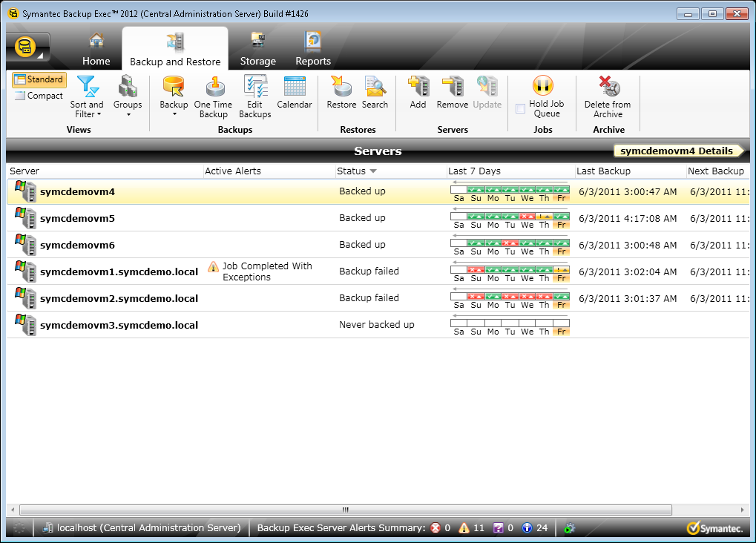Viewport: 756px width, 543px height.
Task: Click the horizontal scrollbar thumb
Action: [345, 510]
